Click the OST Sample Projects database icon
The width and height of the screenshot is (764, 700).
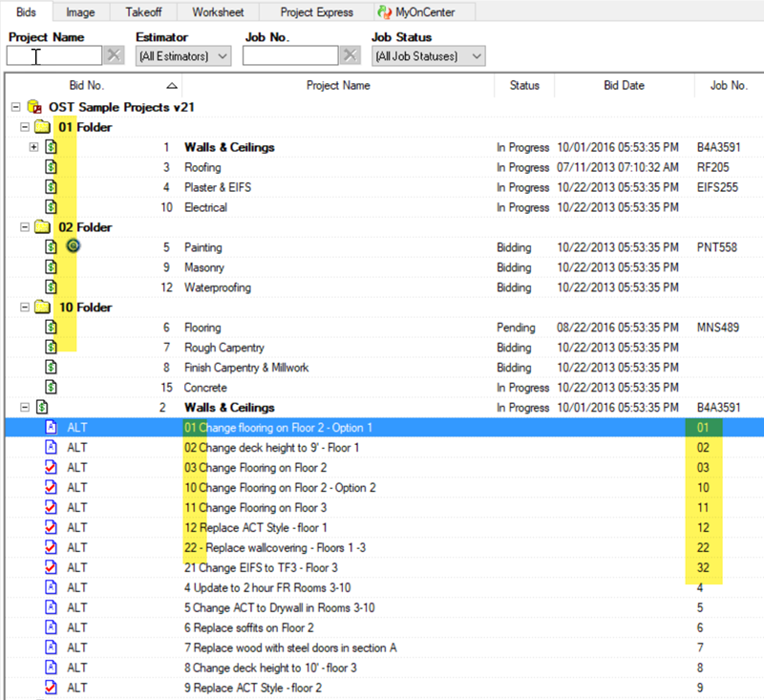point(34,107)
